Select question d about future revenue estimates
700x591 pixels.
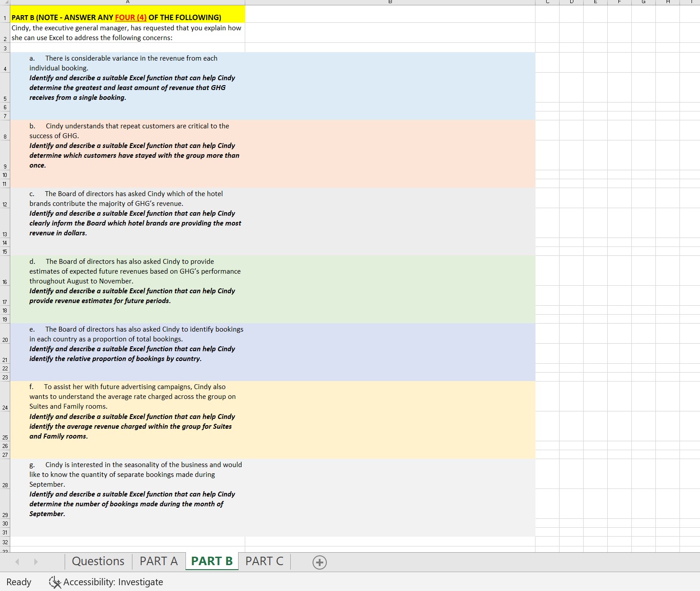128,271
